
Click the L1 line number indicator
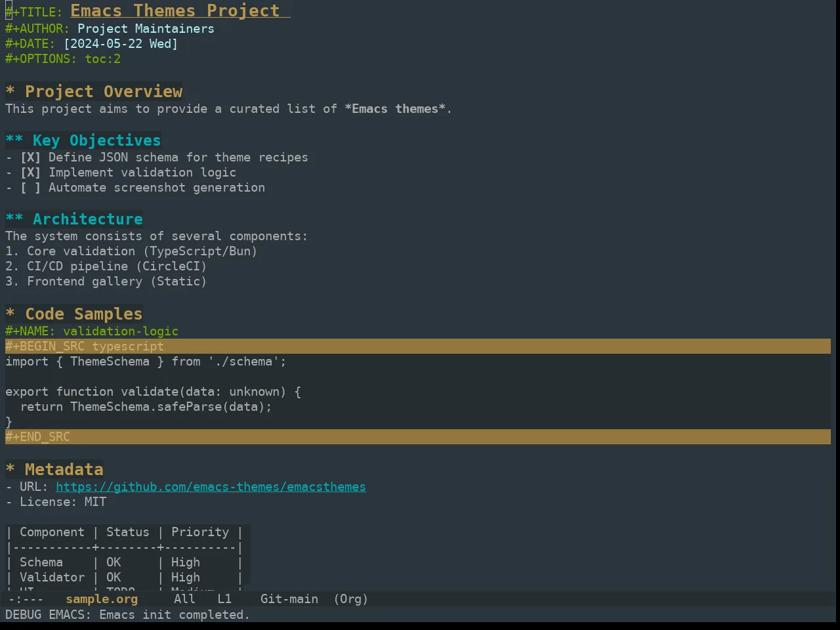[224, 599]
